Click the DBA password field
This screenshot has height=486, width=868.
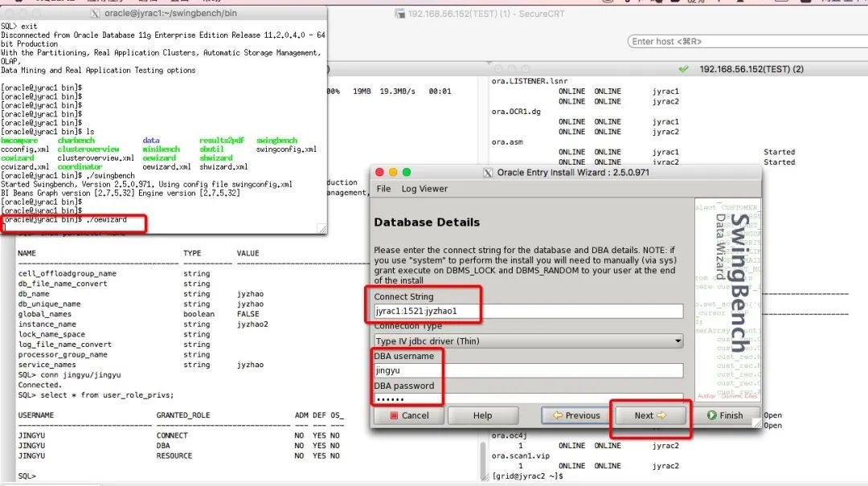(528, 399)
